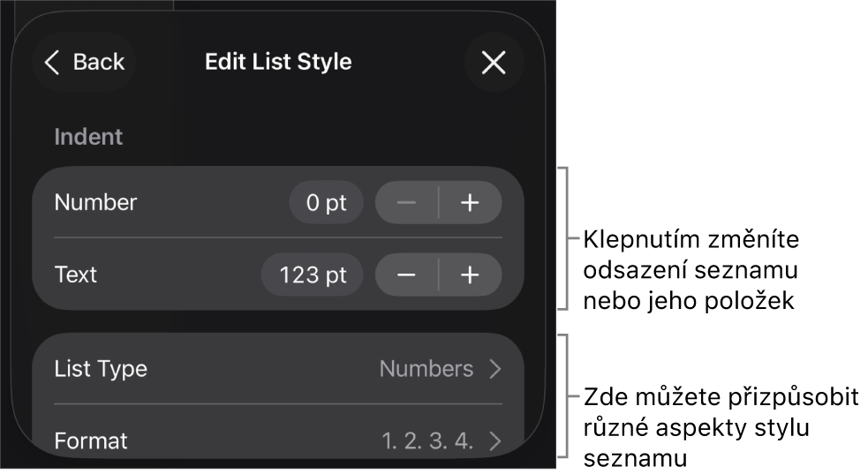
Task: Select the List Type row label
Action: [101, 369]
